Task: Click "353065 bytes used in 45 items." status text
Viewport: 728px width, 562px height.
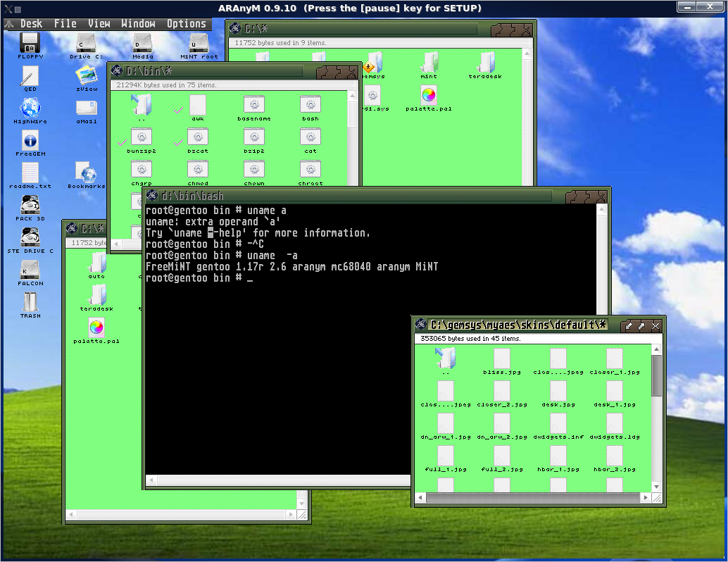Action: pos(470,339)
